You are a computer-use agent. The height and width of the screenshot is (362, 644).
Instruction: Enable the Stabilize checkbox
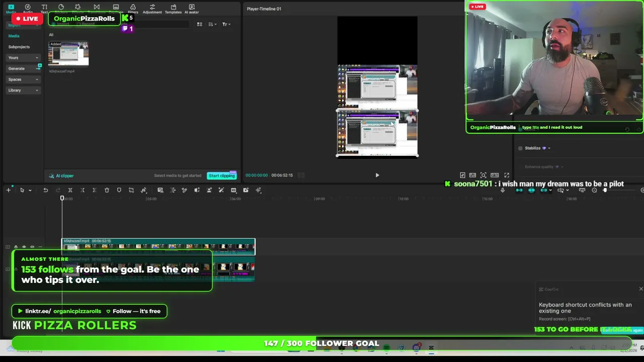520,148
